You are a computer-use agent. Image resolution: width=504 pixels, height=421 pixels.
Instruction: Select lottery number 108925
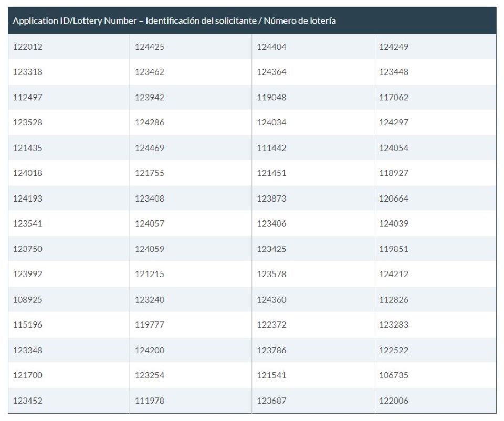[28, 300]
